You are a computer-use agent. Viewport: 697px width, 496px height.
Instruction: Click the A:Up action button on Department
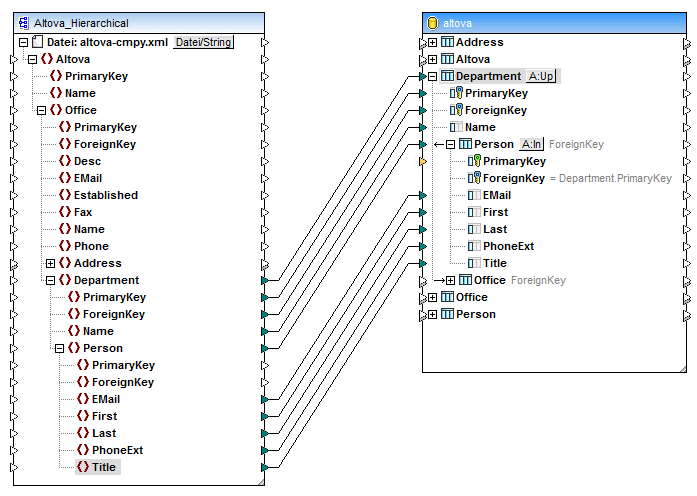(x=541, y=76)
